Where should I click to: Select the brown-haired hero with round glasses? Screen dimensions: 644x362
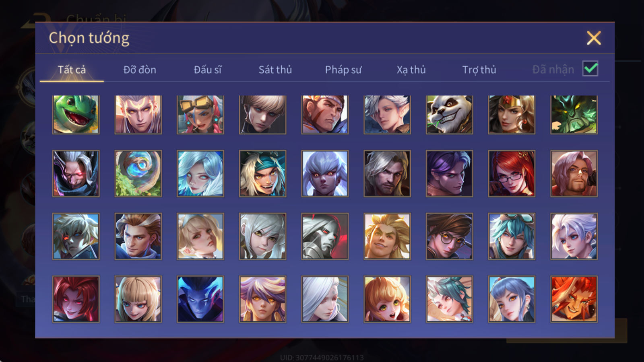449,236
